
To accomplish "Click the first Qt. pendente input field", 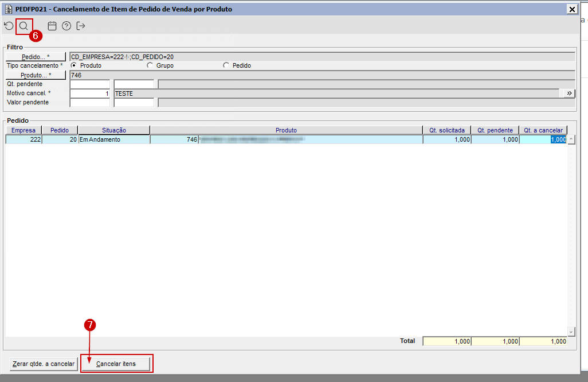I will [x=89, y=84].
